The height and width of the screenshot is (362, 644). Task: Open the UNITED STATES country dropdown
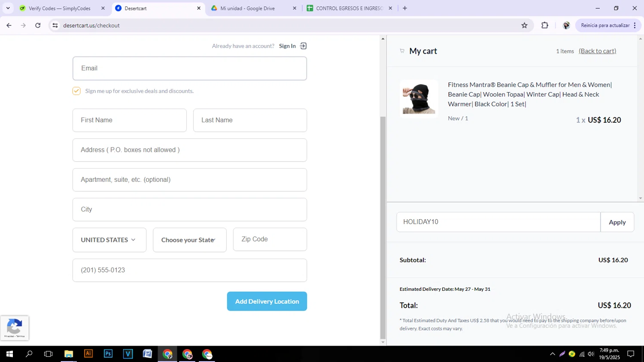(109, 240)
